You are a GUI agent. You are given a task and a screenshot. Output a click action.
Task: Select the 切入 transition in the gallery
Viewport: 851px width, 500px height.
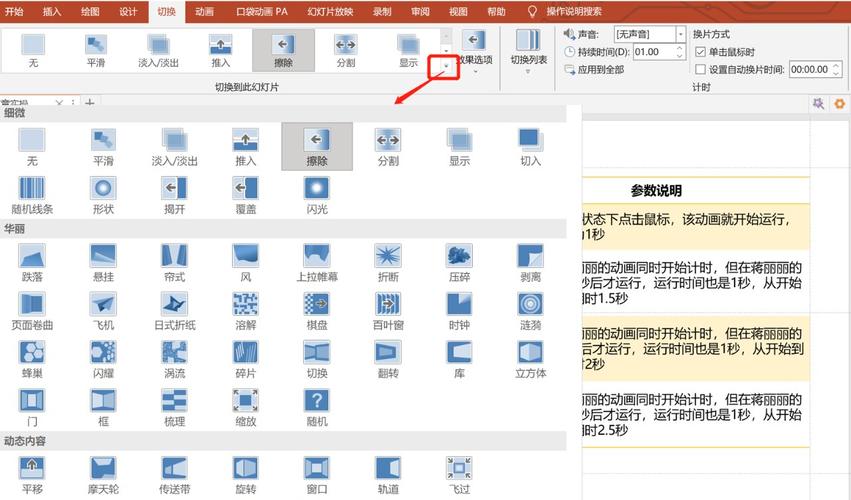[x=530, y=147]
